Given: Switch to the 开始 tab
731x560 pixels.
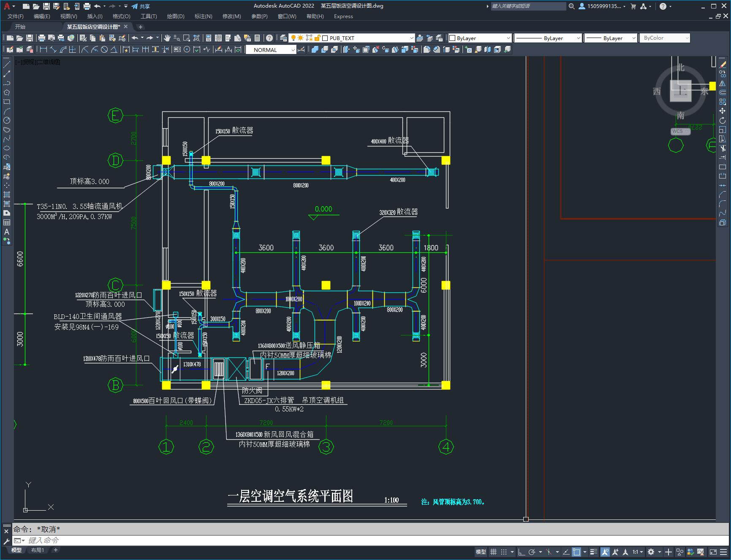Looking at the screenshot, I should 20,27.
